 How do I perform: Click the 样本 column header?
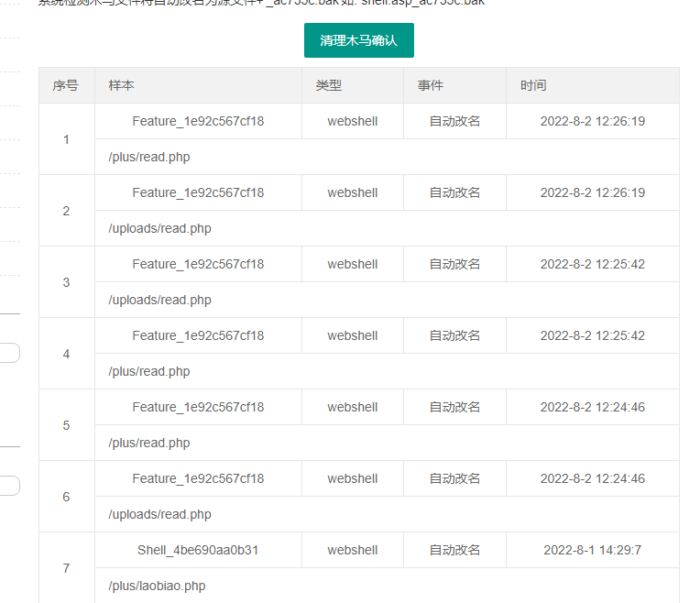tap(121, 85)
